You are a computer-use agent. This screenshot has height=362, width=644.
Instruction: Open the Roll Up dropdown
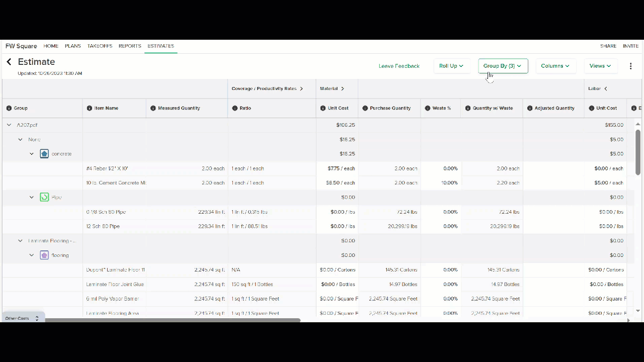click(x=451, y=66)
